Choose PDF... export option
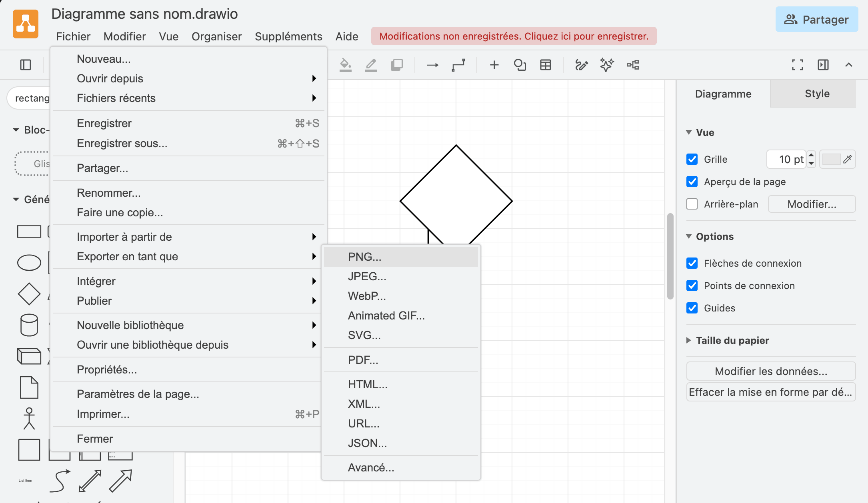 pos(401,360)
